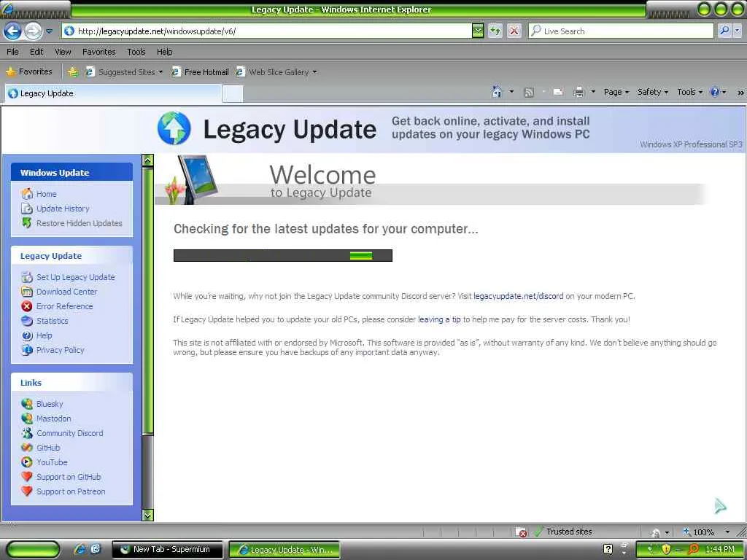The image size is (747, 560).
Task: Click the sidebar scroll down arrow
Action: tap(147, 516)
